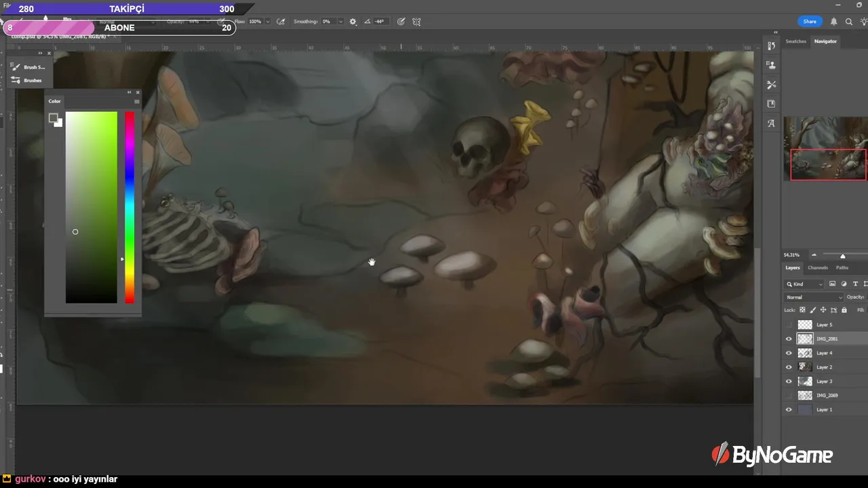868x488 pixels.
Task: Open the History panel icon
Action: (x=771, y=45)
